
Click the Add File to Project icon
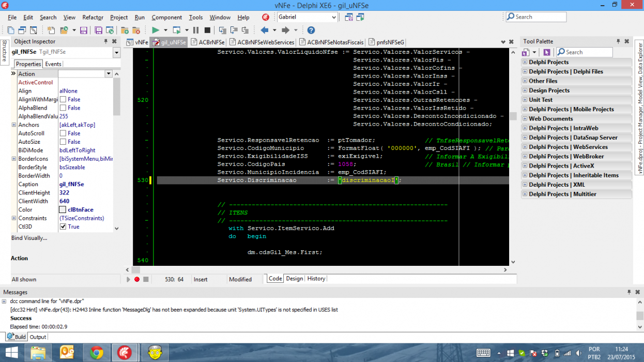[x=125, y=31]
